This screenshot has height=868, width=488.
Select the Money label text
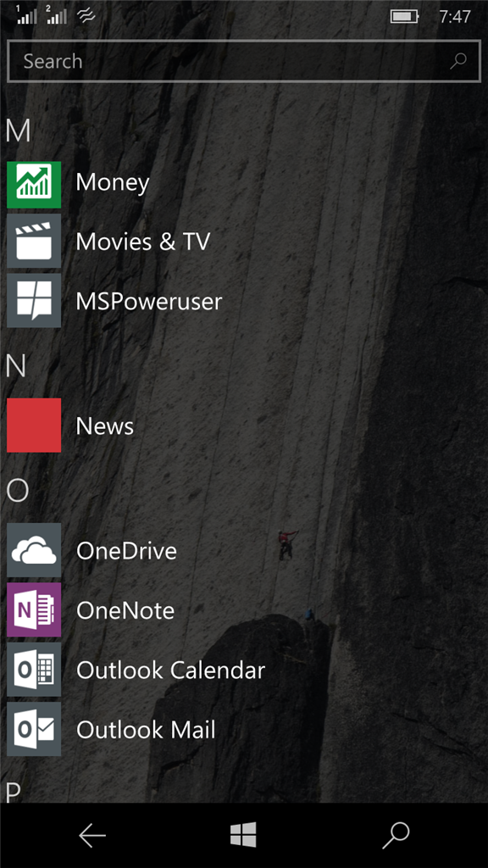[x=113, y=183]
